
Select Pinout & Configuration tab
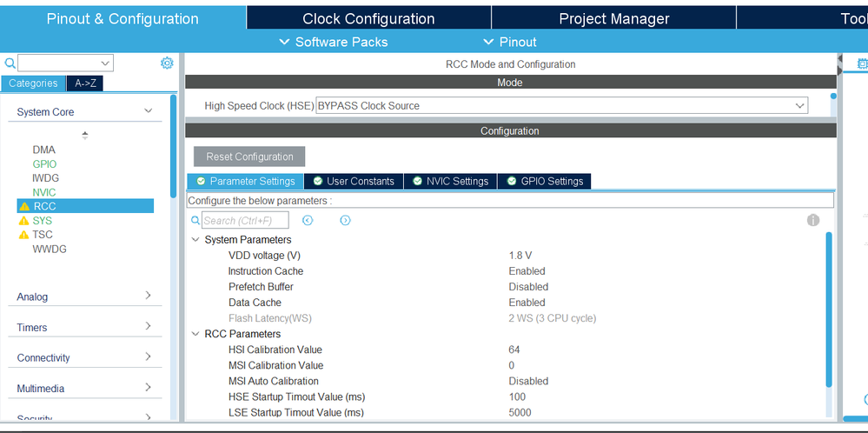(123, 18)
